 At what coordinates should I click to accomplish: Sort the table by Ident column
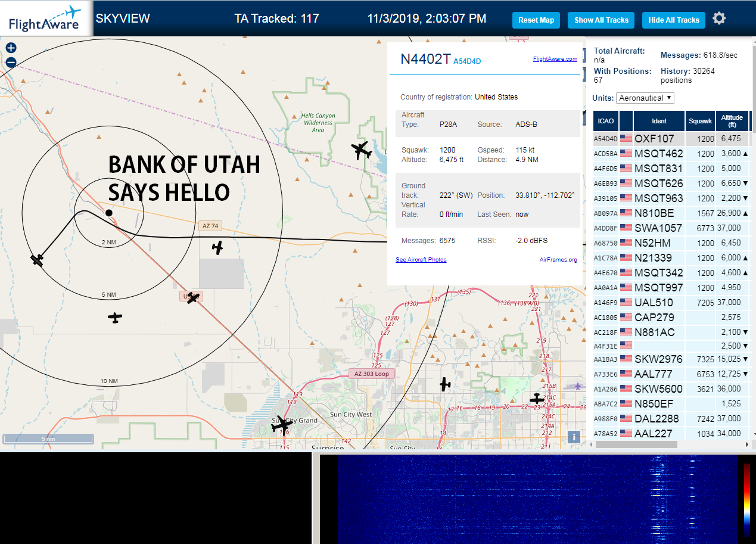[659, 121]
